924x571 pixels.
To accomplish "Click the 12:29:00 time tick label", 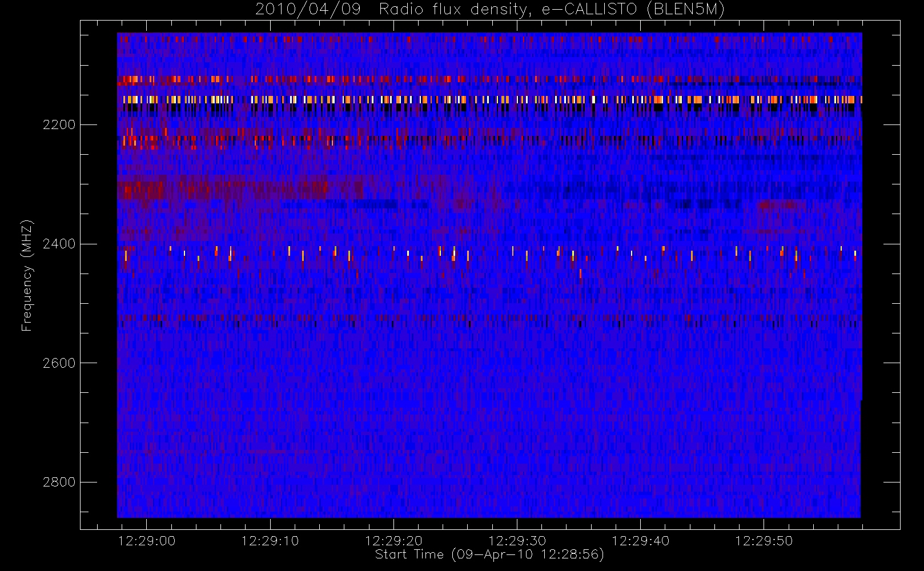I will tap(147, 541).
